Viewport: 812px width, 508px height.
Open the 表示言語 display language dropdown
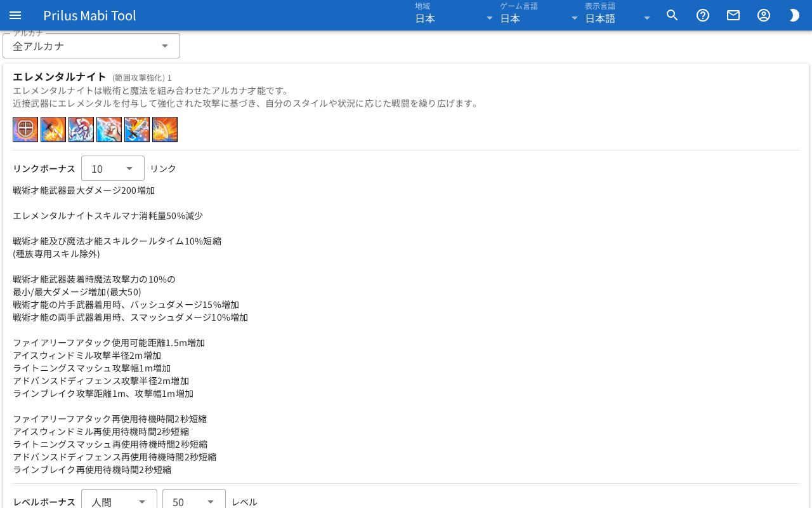(x=618, y=18)
